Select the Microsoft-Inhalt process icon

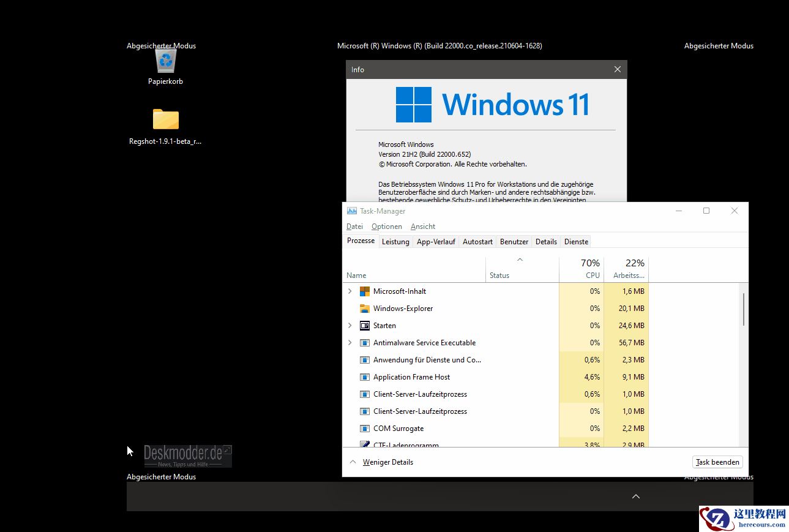coord(364,291)
